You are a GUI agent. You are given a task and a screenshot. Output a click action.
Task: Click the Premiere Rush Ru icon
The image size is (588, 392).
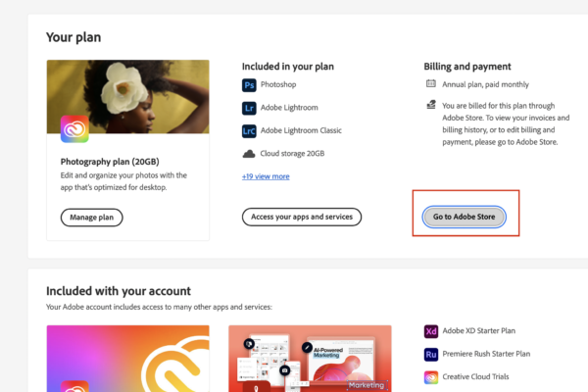point(431,354)
